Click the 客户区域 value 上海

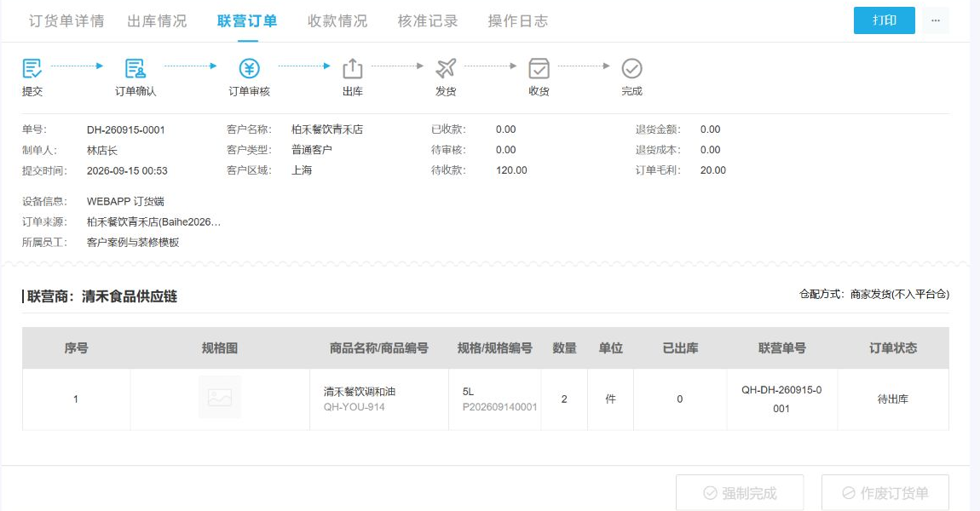click(x=302, y=170)
